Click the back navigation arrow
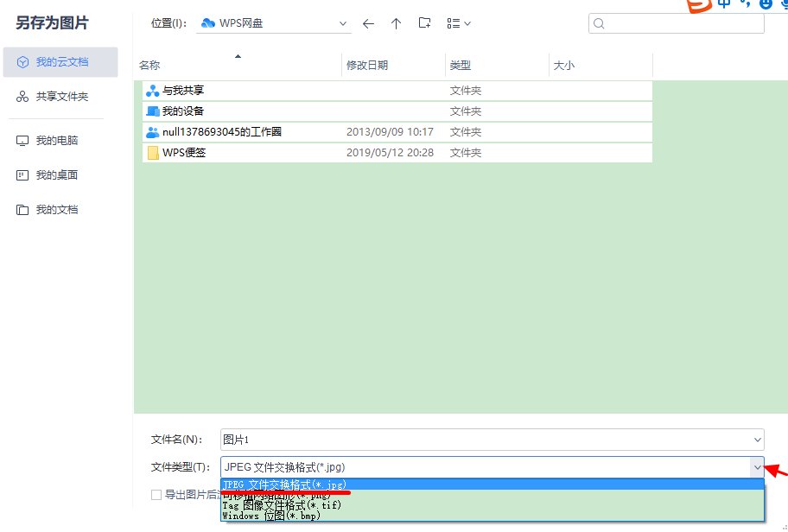 (x=368, y=23)
